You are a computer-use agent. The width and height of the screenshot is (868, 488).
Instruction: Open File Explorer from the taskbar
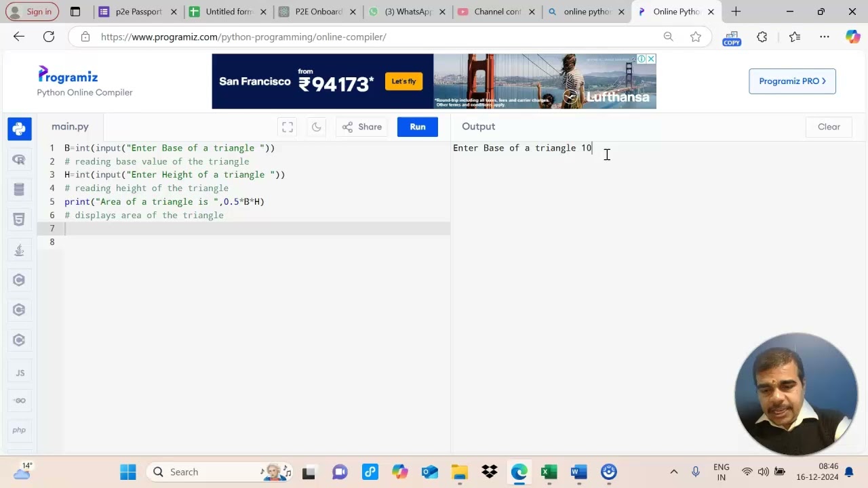click(460, 472)
